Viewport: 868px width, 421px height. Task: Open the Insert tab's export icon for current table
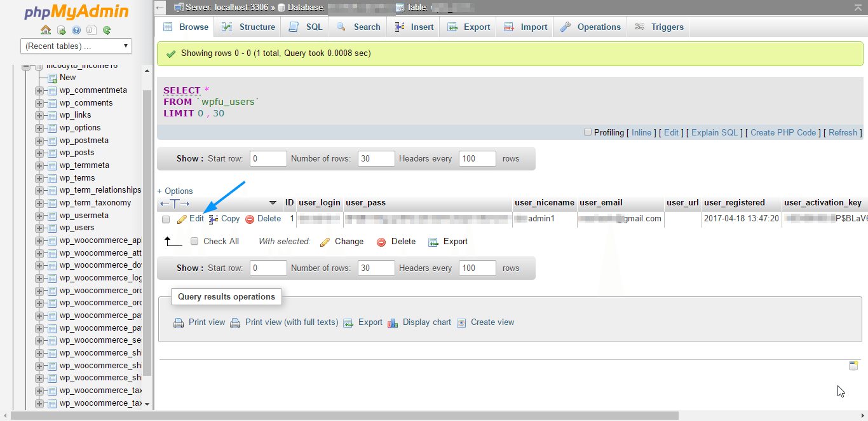[453, 27]
